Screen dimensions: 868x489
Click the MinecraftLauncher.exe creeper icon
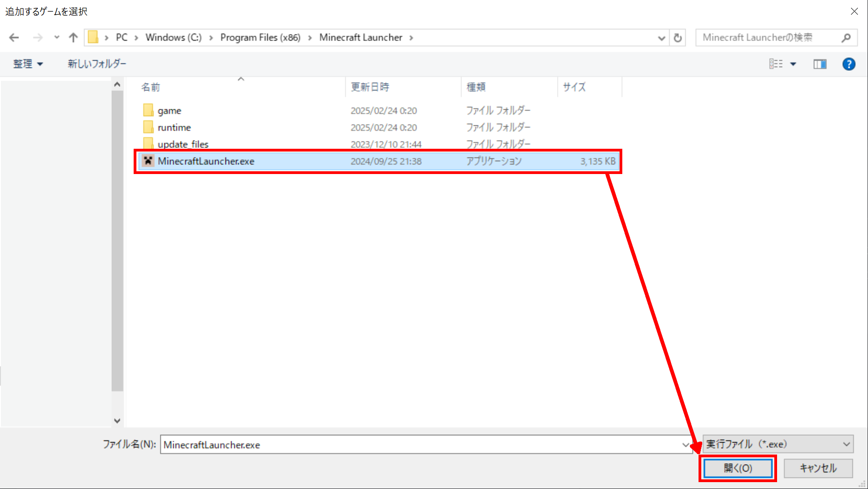[x=148, y=161]
